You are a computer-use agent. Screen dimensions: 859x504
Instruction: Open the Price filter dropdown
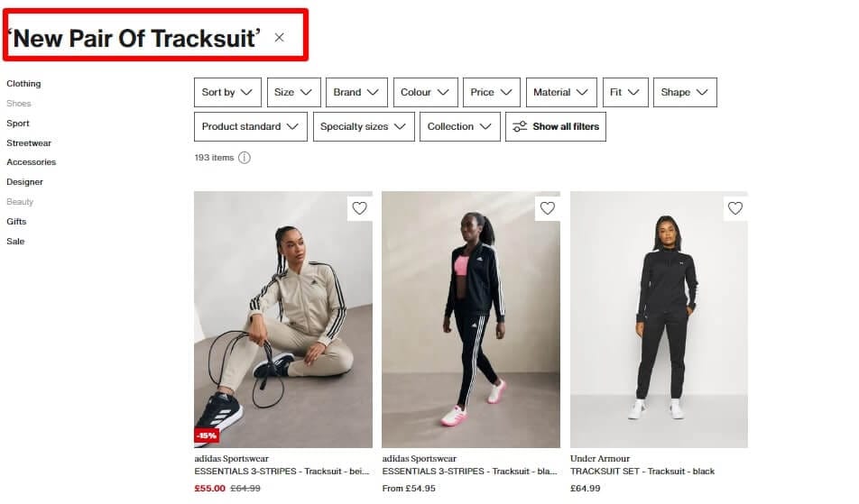492,93
